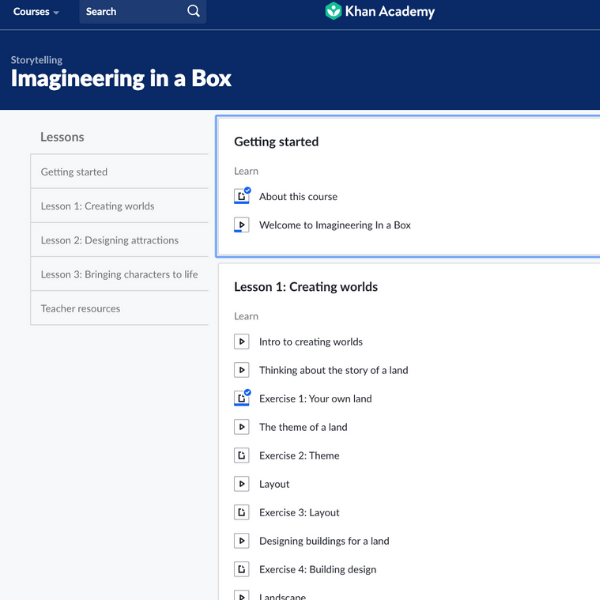
Task: Click video icon beside Welcome to Imagineering
Action: pos(241,225)
